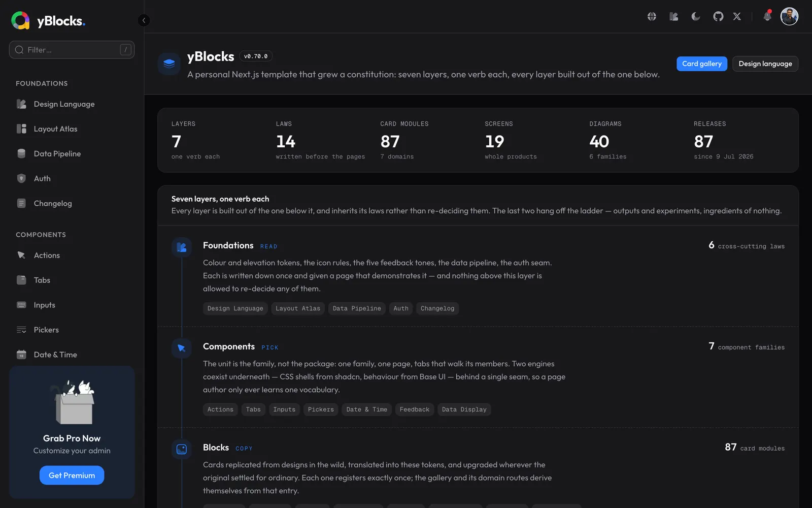Collapse the sidebar with the chevron button

tap(144, 20)
